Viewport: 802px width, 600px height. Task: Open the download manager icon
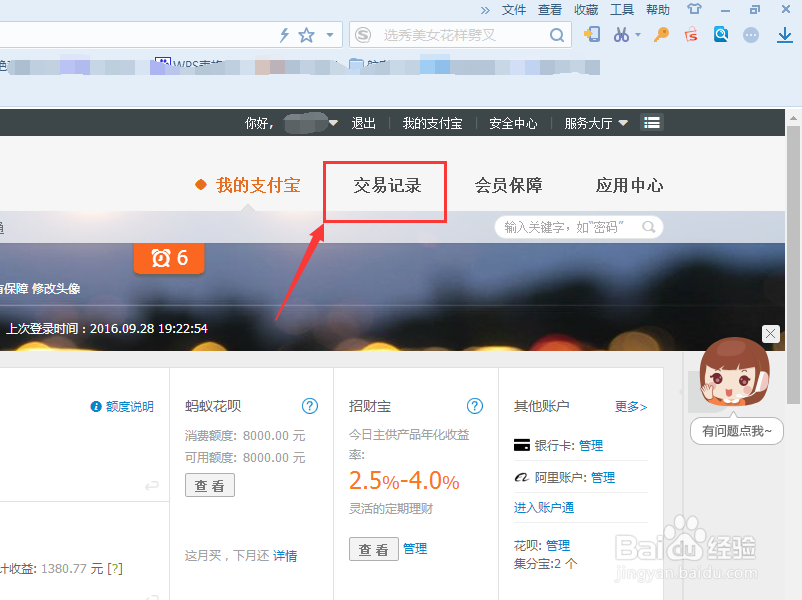pyautogui.click(x=784, y=34)
